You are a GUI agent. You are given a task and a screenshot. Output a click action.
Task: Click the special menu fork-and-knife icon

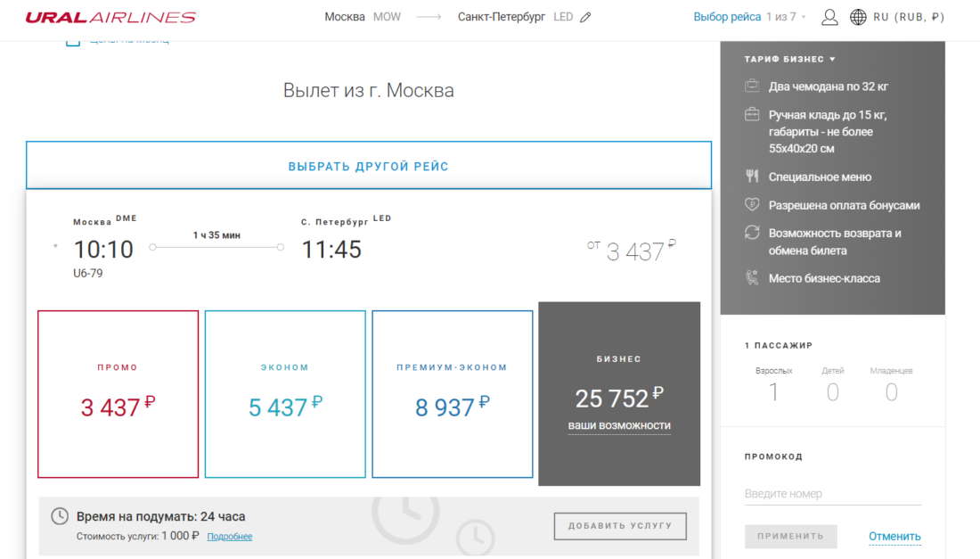click(752, 177)
